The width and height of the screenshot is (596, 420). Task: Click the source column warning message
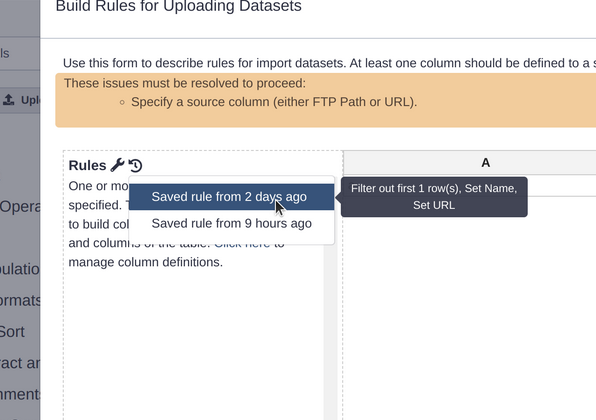click(x=274, y=102)
